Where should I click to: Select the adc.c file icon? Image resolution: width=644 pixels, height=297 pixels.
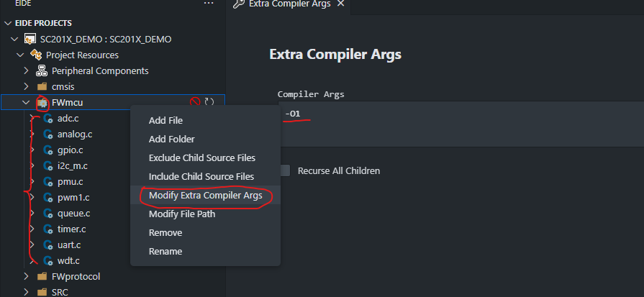48,118
